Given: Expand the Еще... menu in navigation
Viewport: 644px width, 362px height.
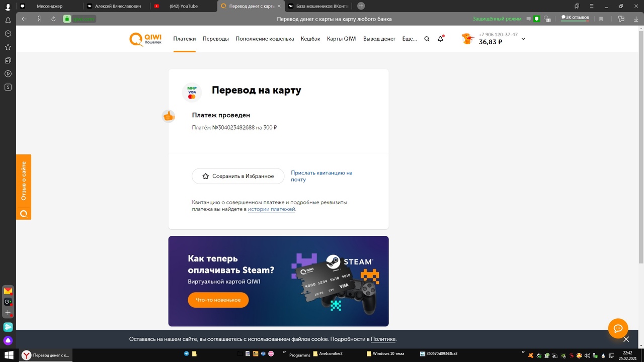Looking at the screenshot, I should [x=410, y=39].
